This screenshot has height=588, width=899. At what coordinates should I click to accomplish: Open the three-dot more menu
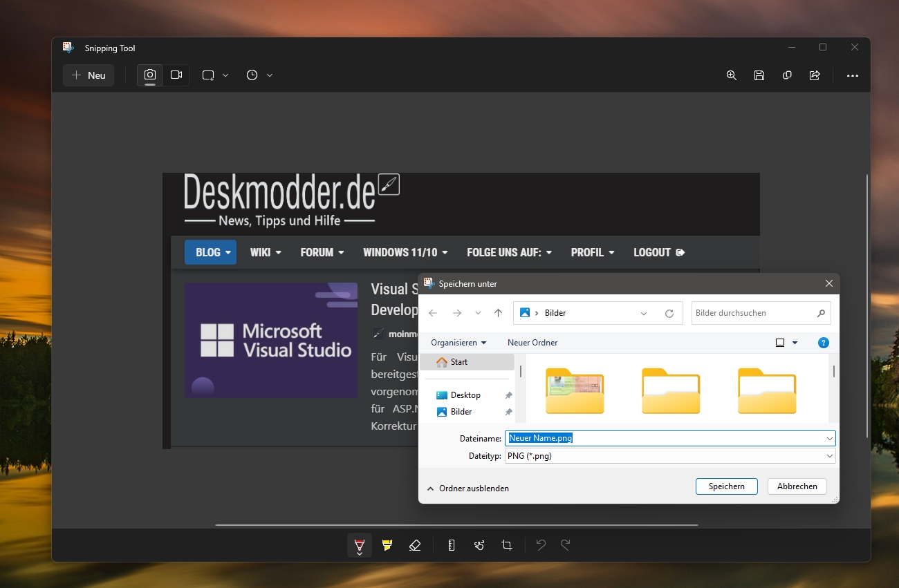[x=853, y=75]
